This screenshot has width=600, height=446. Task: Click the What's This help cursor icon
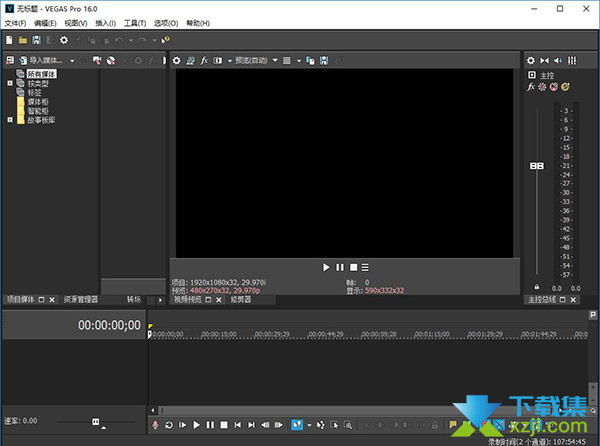coord(166,40)
